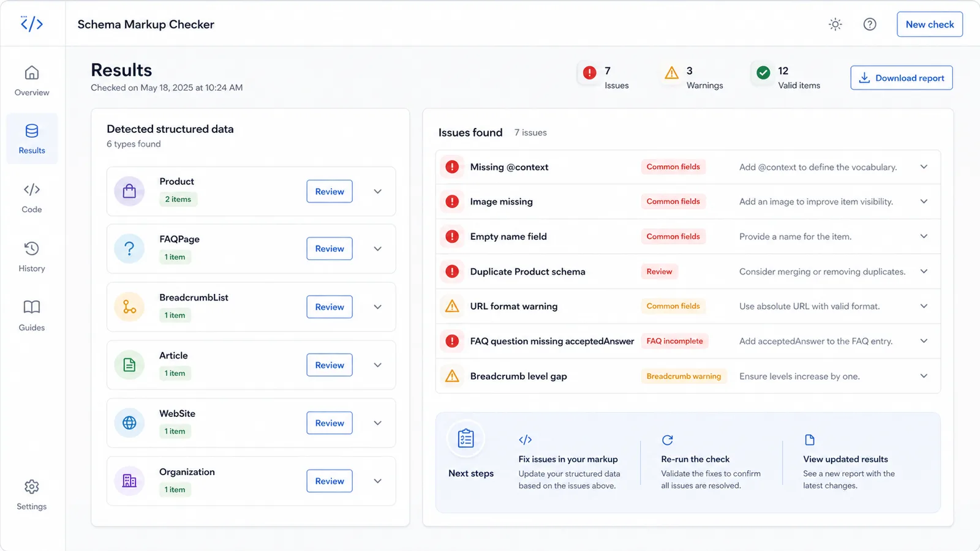Click the WebSite globe icon
Viewport: 980px width, 551px height.
tap(129, 422)
